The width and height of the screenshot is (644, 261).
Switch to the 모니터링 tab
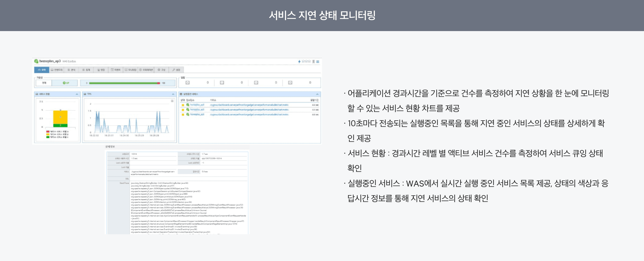[x=131, y=70]
